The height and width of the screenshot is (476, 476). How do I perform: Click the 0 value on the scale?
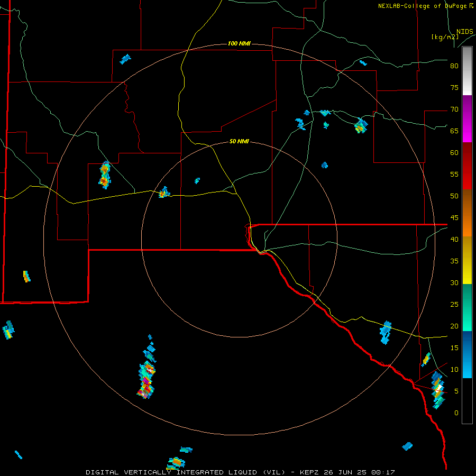point(456,413)
